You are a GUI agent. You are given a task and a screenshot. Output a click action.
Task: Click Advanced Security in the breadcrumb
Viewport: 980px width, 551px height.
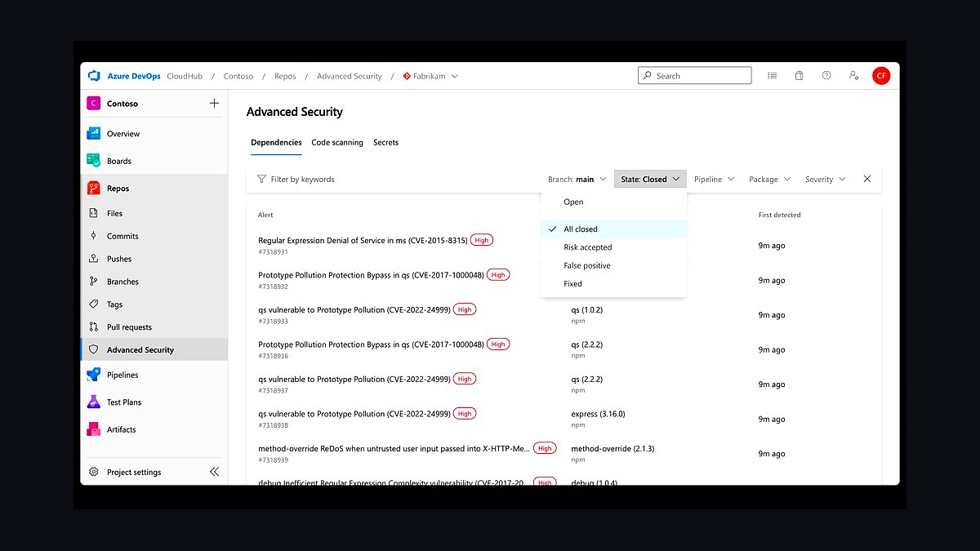point(350,76)
